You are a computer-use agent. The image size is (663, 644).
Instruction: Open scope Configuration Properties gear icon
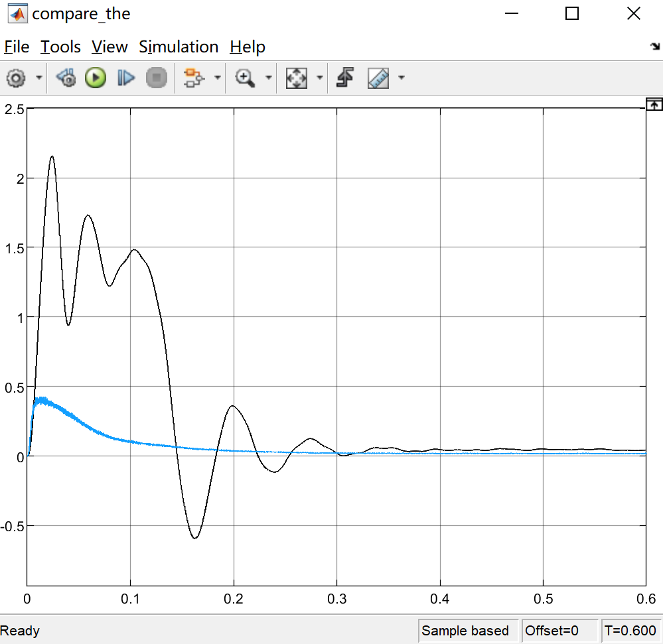16,78
